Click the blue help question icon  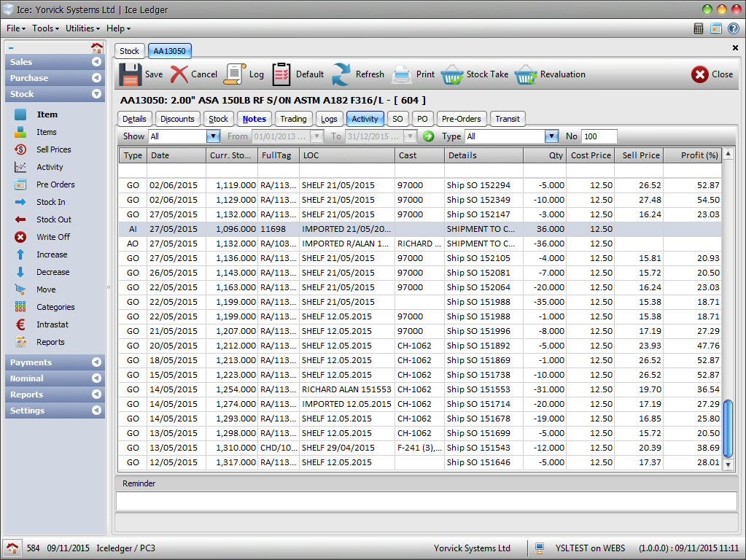pyautogui.click(x=734, y=28)
